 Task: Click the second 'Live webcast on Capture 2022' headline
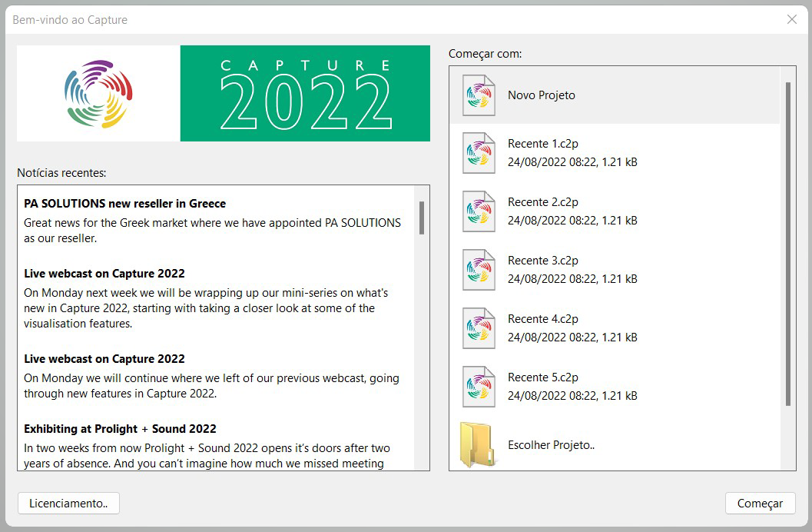[104, 359]
